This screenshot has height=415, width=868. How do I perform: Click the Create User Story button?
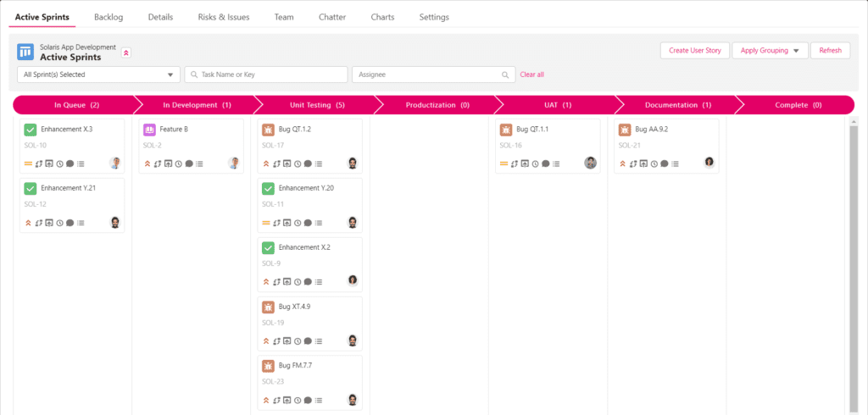click(x=694, y=51)
